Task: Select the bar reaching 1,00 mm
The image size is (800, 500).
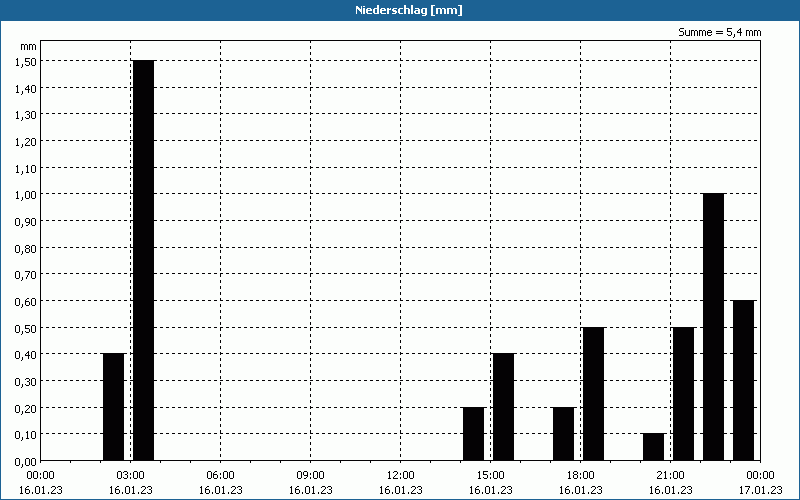Action: tap(713, 327)
